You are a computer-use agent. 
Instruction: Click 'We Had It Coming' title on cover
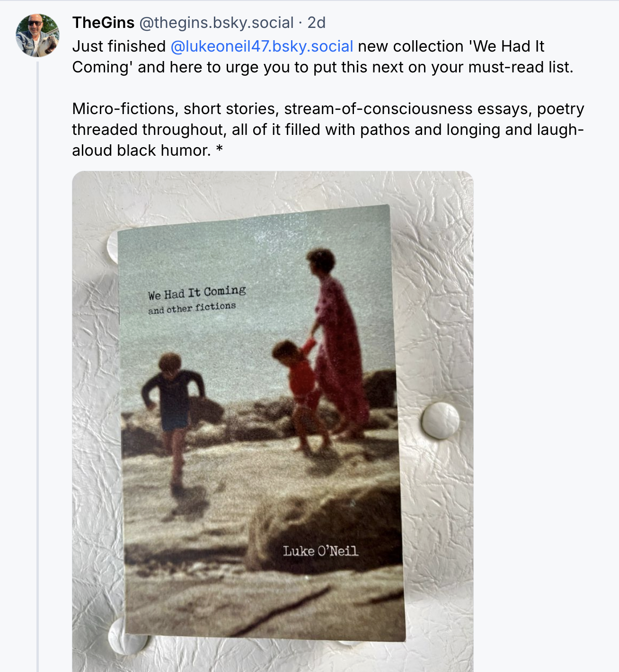coord(196,293)
